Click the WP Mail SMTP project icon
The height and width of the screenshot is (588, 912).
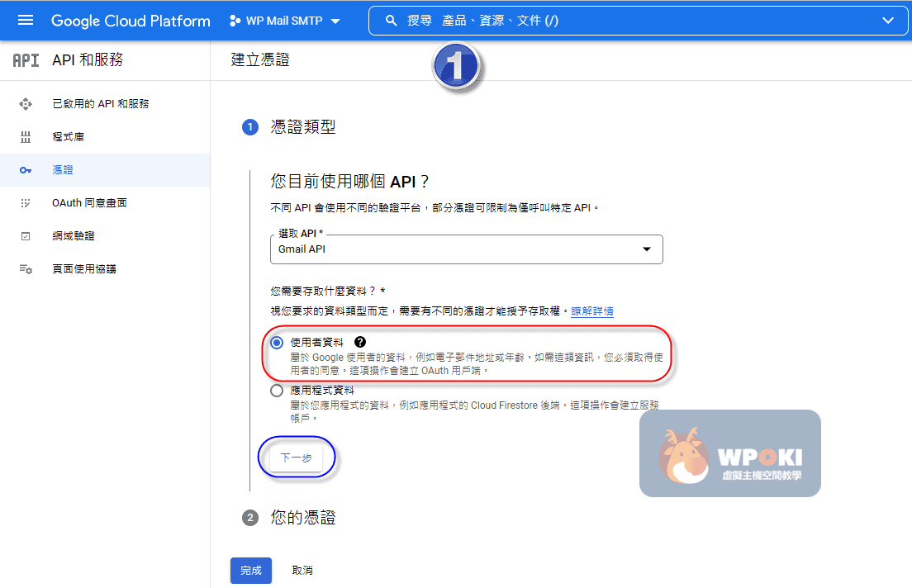[235, 21]
